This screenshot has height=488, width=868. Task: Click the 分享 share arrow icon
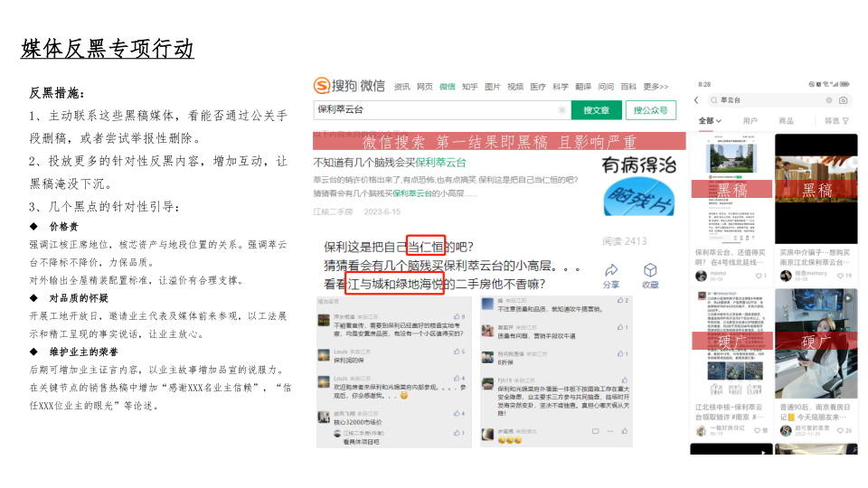(611, 270)
